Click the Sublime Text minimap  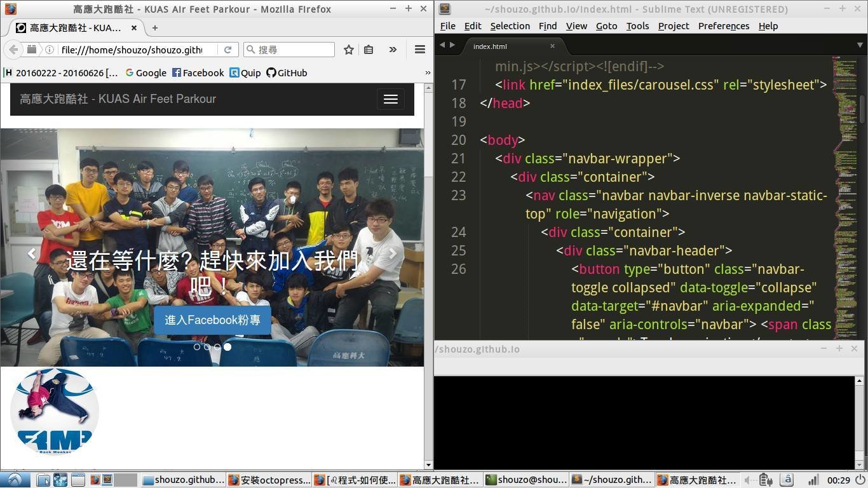(846, 197)
